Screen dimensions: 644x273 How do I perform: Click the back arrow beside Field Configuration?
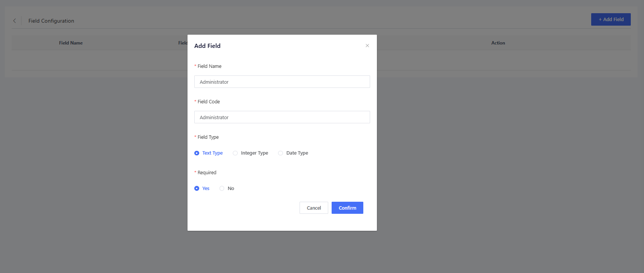coord(15,21)
